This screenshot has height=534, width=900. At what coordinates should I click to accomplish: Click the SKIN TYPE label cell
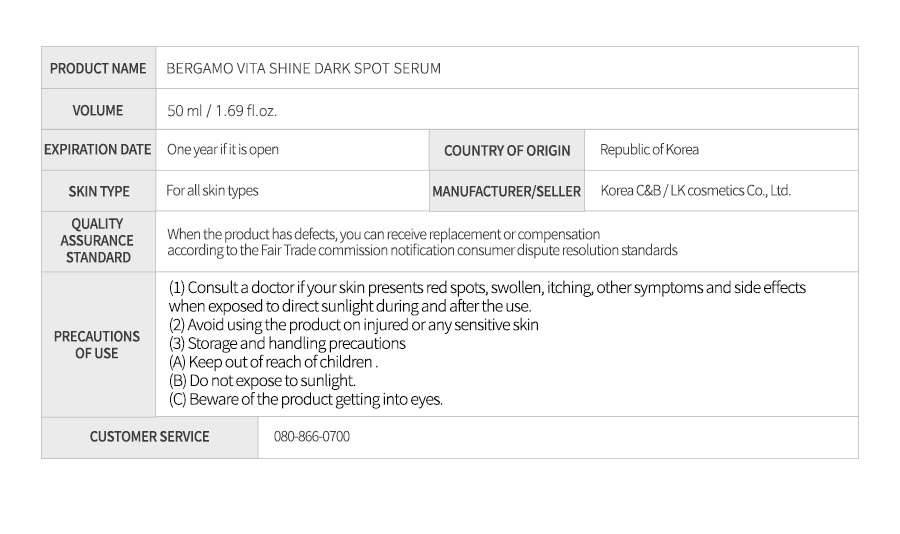click(x=98, y=191)
